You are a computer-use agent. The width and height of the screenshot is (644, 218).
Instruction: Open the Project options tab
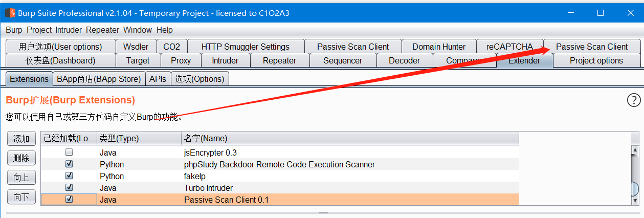pyautogui.click(x=596, y=60)
